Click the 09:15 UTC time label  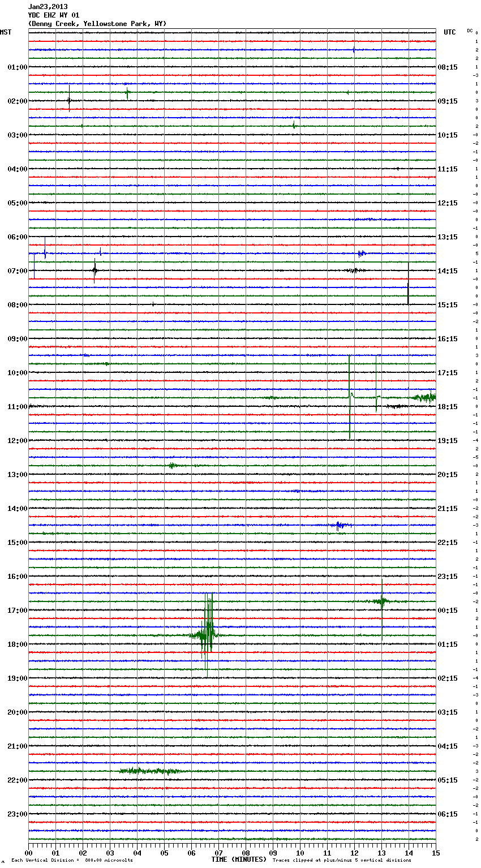pyautogui.click(x=448, y=101)
